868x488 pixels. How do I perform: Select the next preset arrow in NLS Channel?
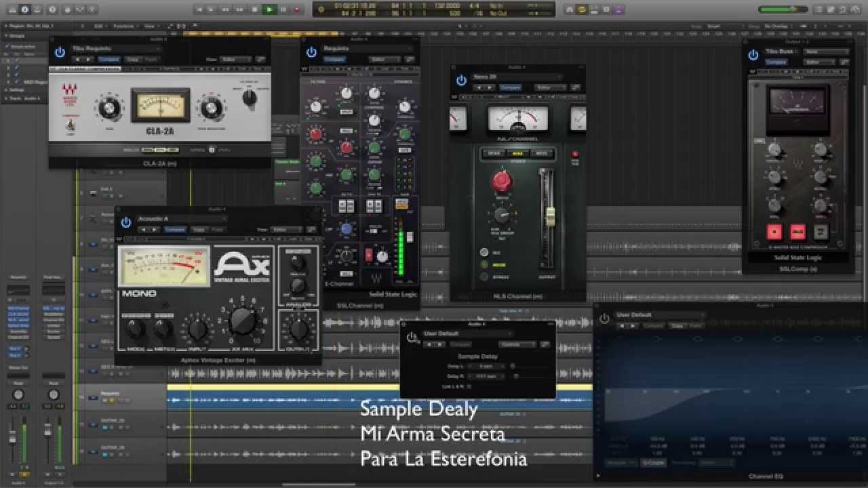click(x=491, y=87)
